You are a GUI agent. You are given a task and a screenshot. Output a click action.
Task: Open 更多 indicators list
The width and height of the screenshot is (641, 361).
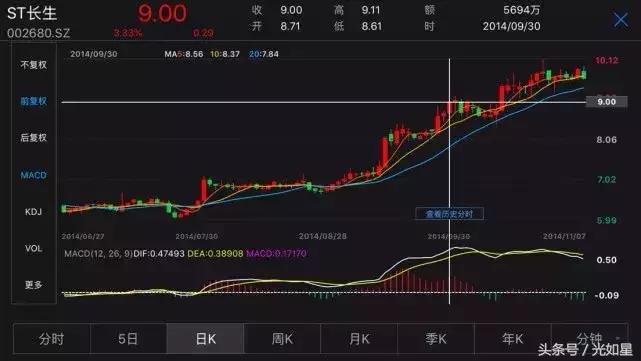34,285
